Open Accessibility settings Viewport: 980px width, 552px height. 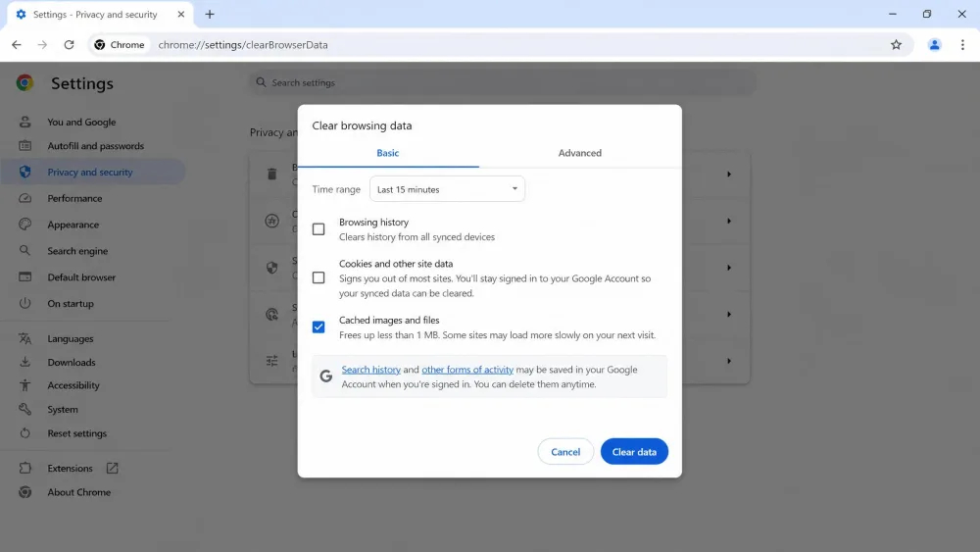click(x=73, y=385)
